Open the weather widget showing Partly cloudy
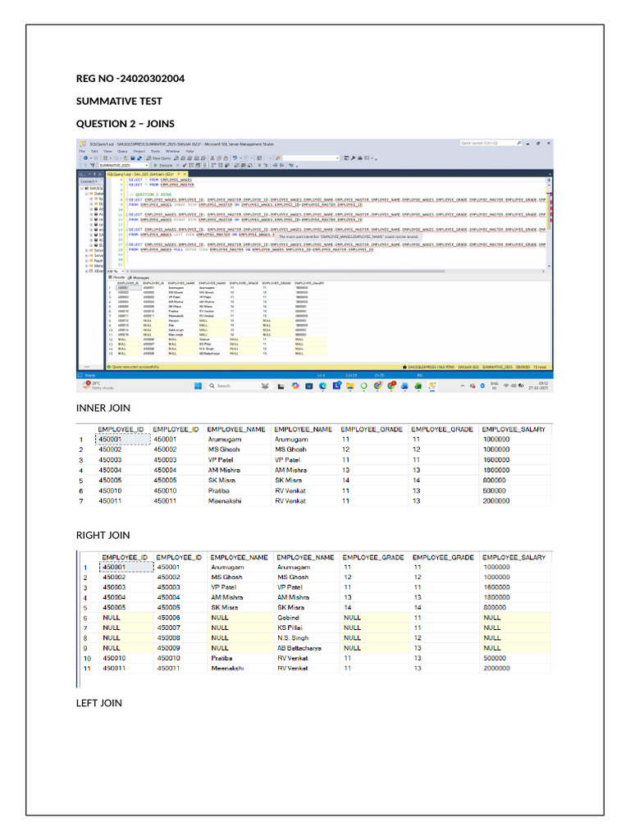630x840 pixels. tap(98, 386)
